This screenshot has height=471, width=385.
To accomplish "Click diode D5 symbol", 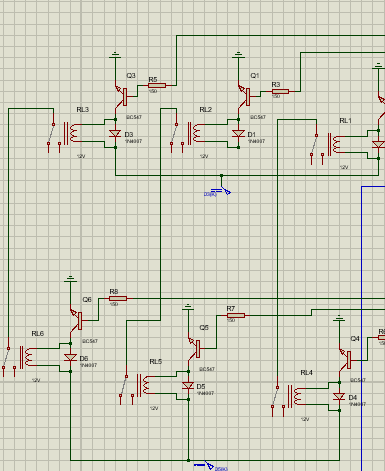I will tap(188, 386).
